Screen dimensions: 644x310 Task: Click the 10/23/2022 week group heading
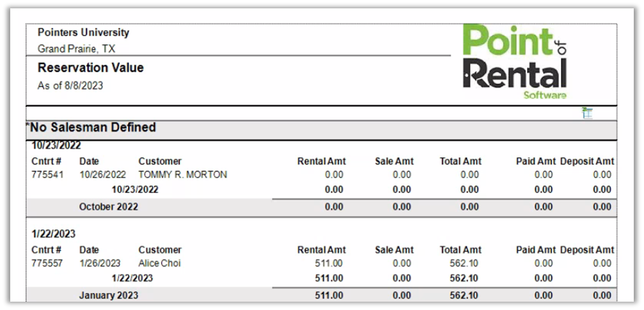56,145
